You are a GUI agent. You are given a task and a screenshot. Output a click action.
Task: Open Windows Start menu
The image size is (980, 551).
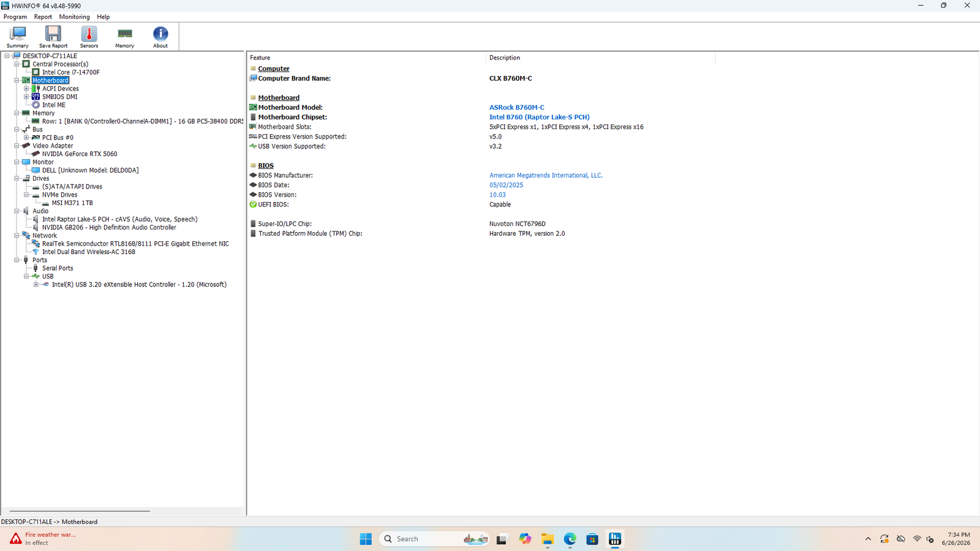coord(366,539)
